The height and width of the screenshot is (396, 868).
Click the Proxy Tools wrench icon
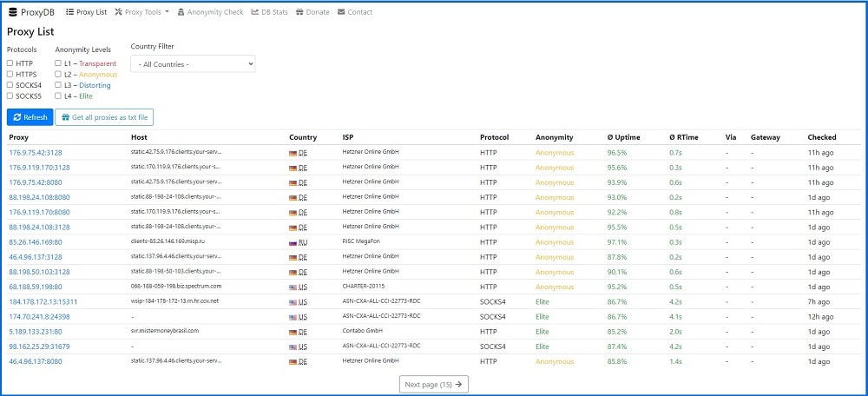coord(118,11)
